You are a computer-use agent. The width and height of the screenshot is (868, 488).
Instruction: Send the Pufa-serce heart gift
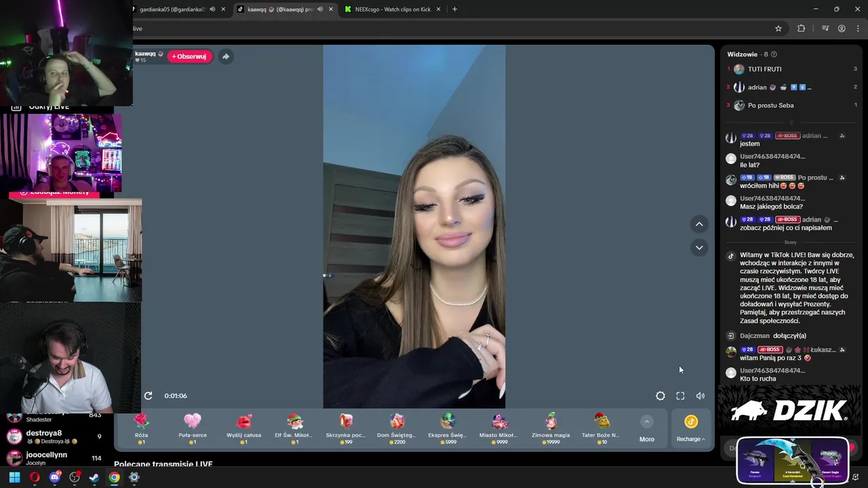193,428
